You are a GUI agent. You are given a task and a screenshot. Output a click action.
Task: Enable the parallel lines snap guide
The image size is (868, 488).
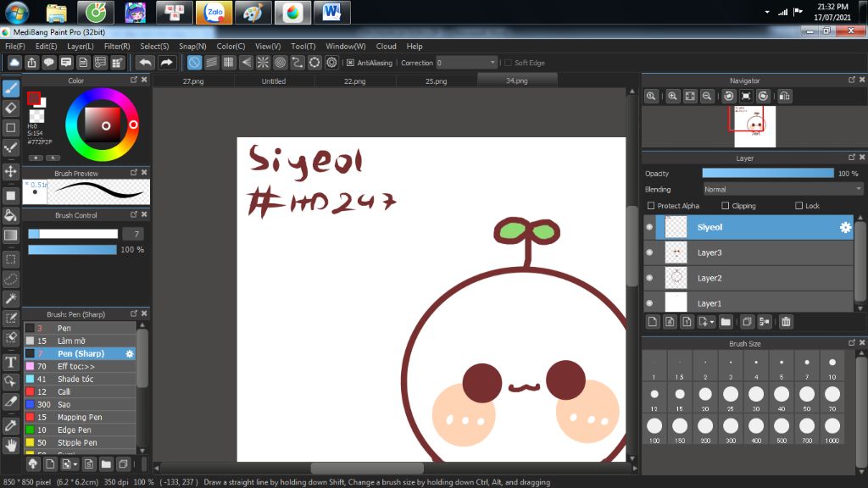[211, 63]
